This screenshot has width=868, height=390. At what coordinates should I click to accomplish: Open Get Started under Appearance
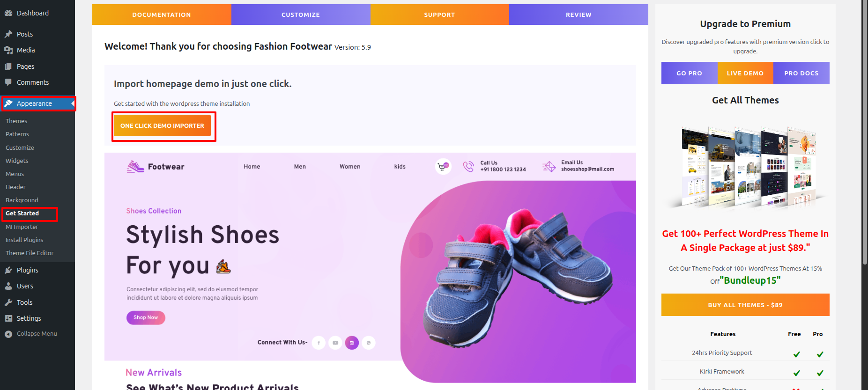click(22, 213)
